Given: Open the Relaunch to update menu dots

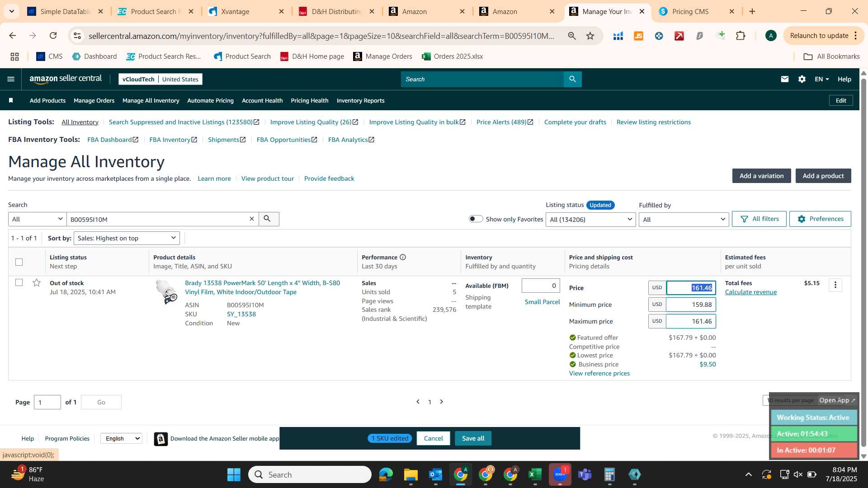Looking at the screenshot, I should click(x=856, y=36).
